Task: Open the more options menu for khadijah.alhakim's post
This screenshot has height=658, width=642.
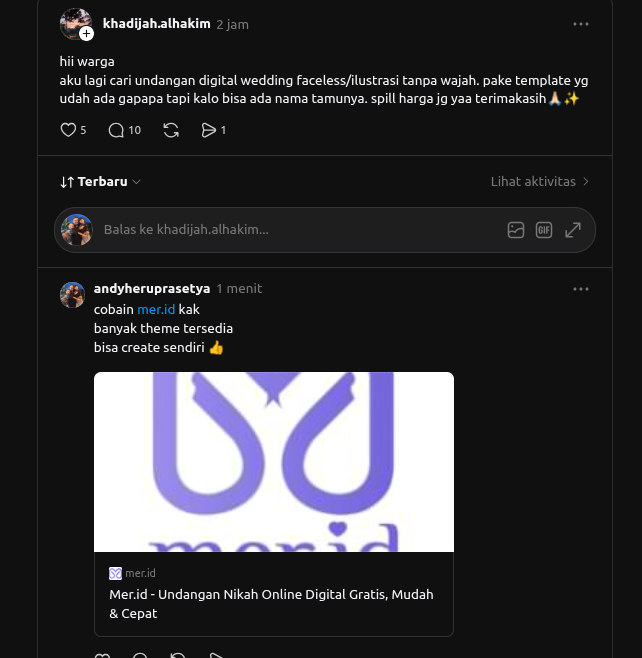Action: click(581, 24)
